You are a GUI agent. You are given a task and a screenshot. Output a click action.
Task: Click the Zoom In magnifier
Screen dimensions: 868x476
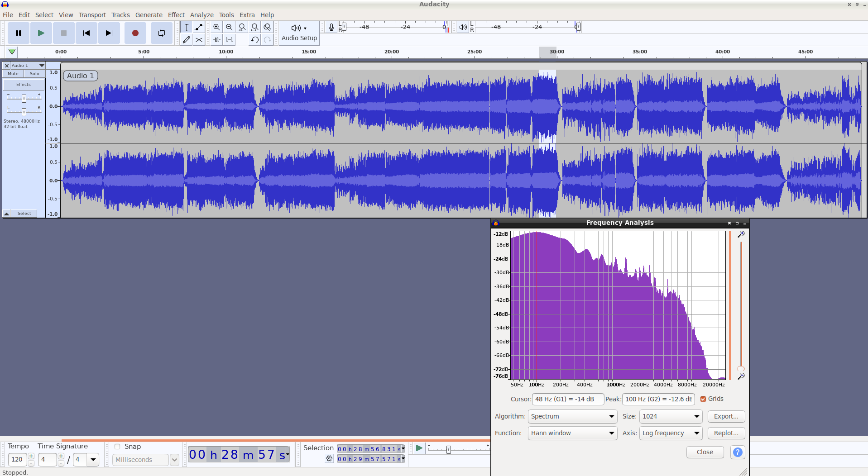tap(217, 27)
